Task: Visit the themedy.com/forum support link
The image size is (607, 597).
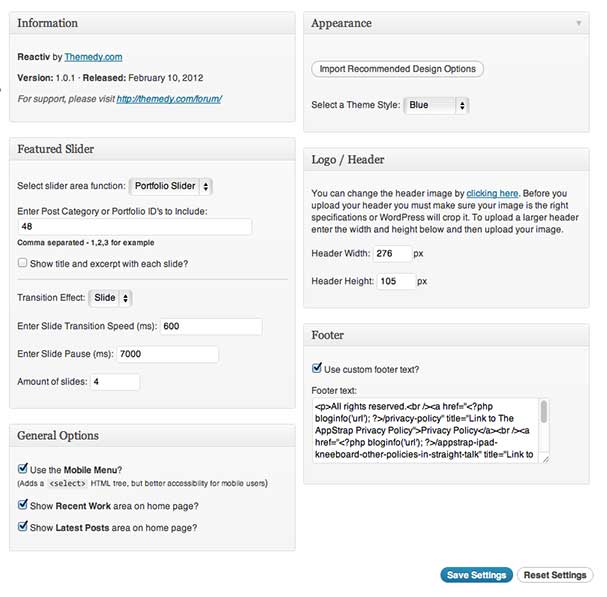Action: (169, 99)
